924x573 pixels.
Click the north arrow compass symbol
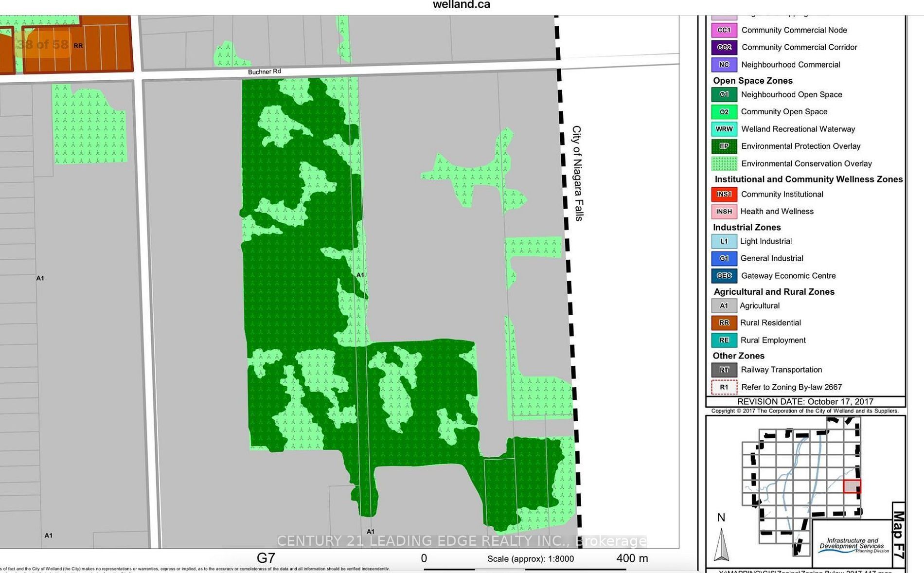(721, 537)
